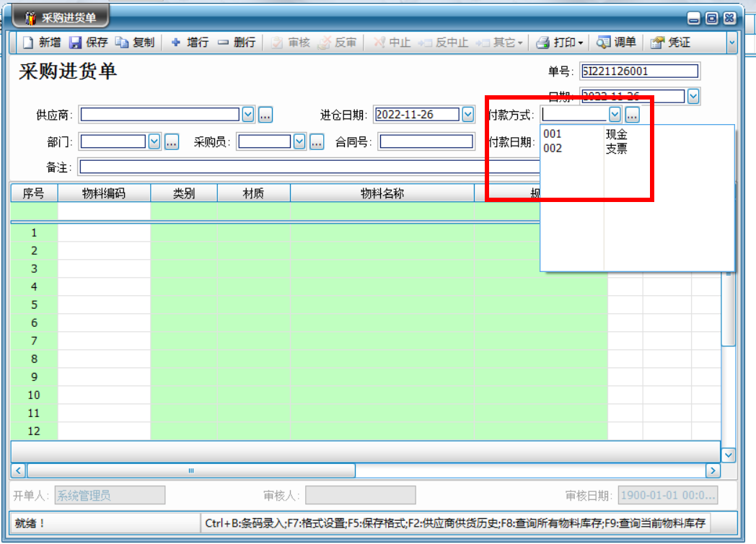Click the 凭证 (Voucher) icon
This screenshot has height=544, width=756.
coord(657,43)
